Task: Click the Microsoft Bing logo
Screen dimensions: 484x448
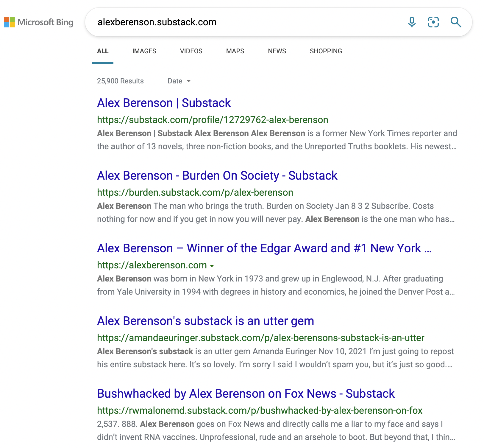Action: pyautogui.click(x=39, y=22)
